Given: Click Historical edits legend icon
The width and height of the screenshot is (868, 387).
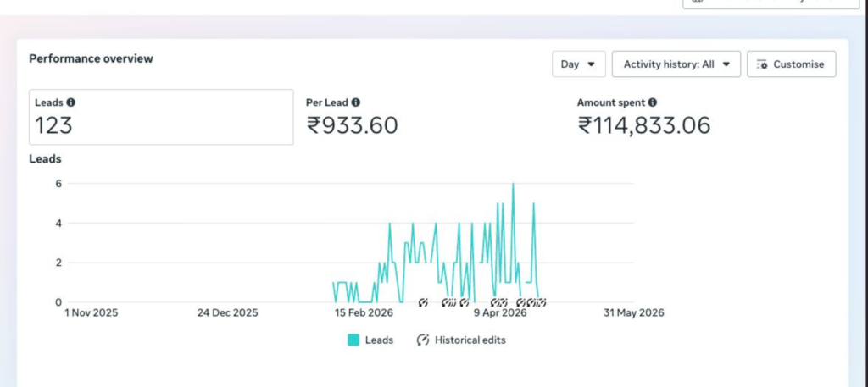Looking at the screenshot, I should 423,340.
